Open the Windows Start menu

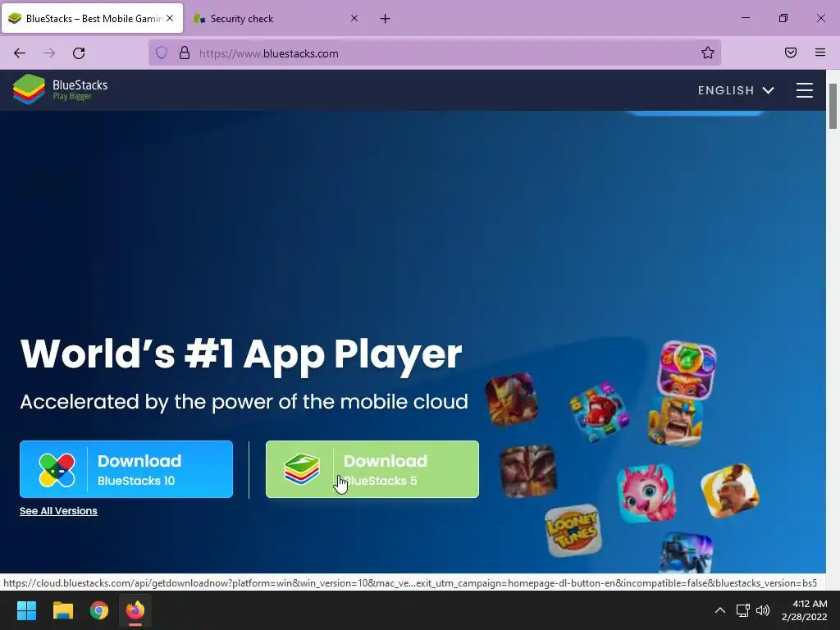click(26, 610)
